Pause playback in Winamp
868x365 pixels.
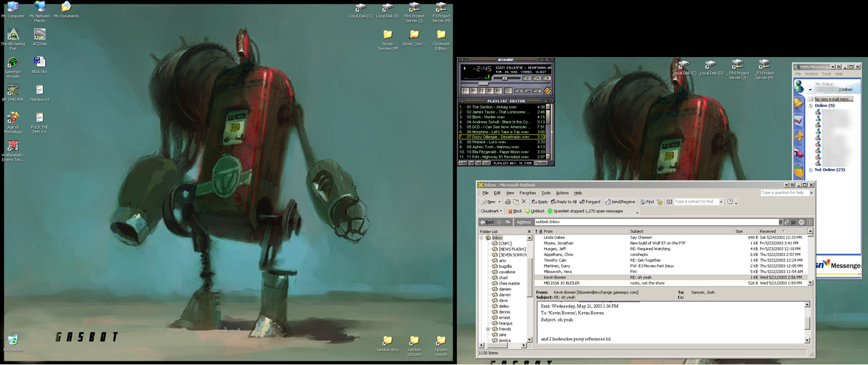[481, 91]
